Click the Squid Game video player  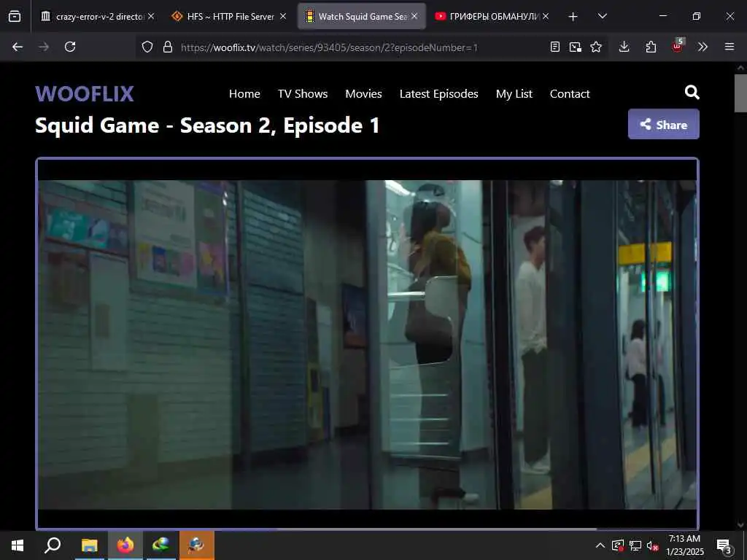click(x=368, y=344)
